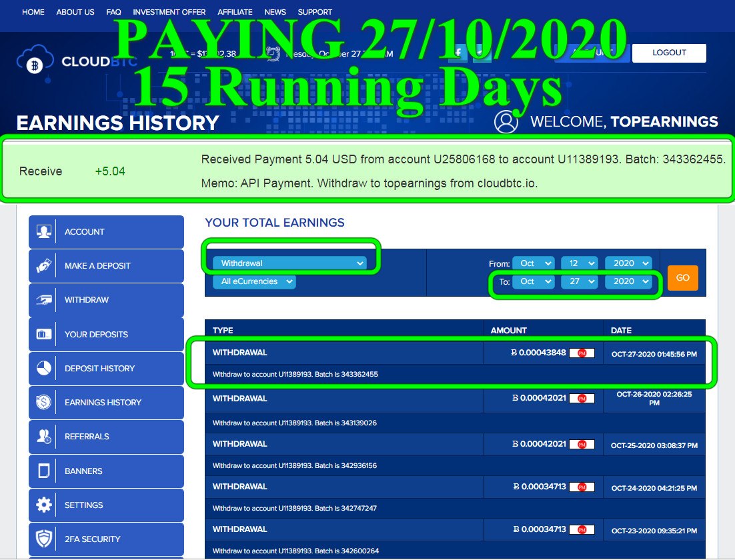Viewport: 735px width, 560px height.
Task: Go to Home in the top navigation
Action: coord(33,12)
